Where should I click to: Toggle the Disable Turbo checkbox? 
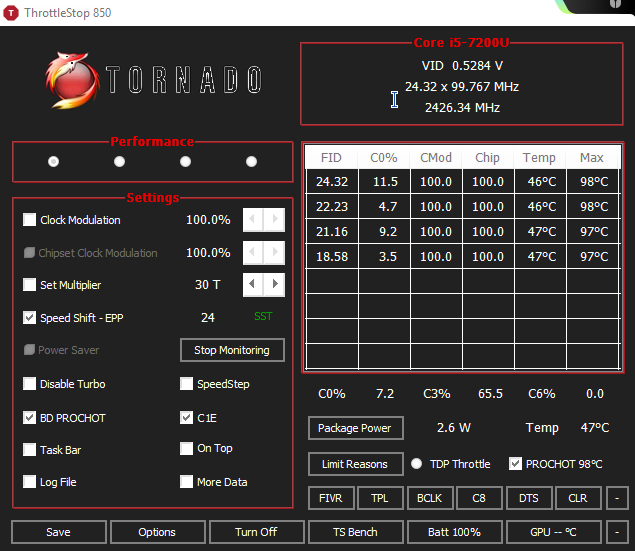(x=30, y=383)
